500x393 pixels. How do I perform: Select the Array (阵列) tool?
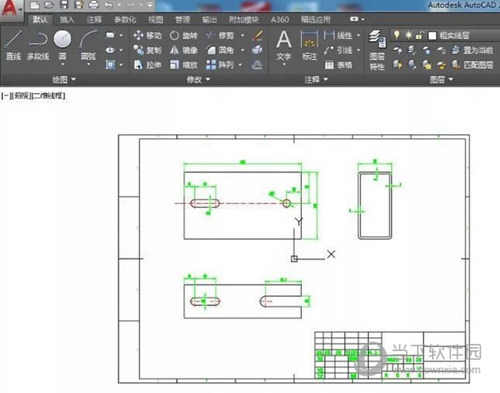(x=220, y=65)
